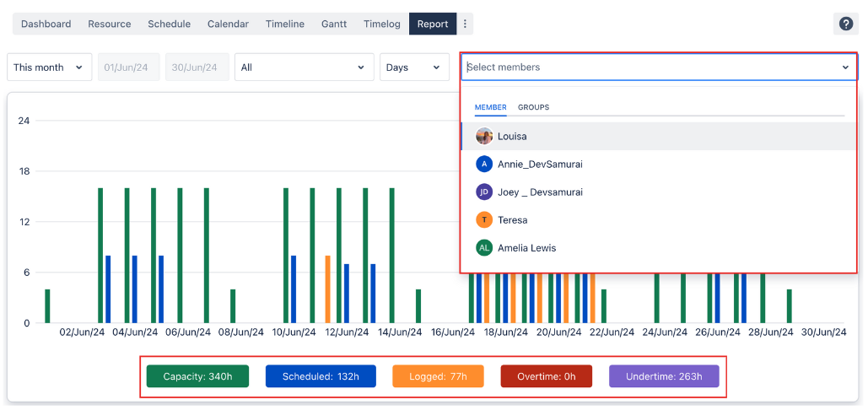Screen dimensions: 868x416
Task: Click Joey _ Devsamurai's JD avatar
Action: point(484,192)
